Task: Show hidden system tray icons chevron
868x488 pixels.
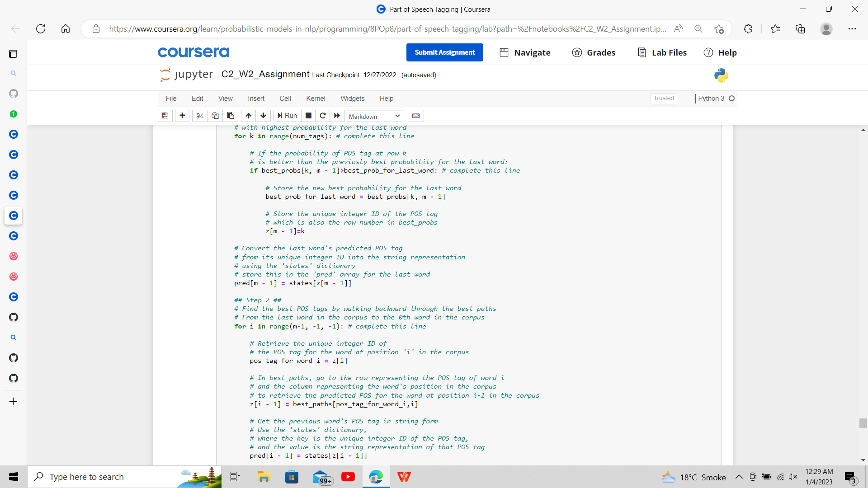Action: (739, 477)
